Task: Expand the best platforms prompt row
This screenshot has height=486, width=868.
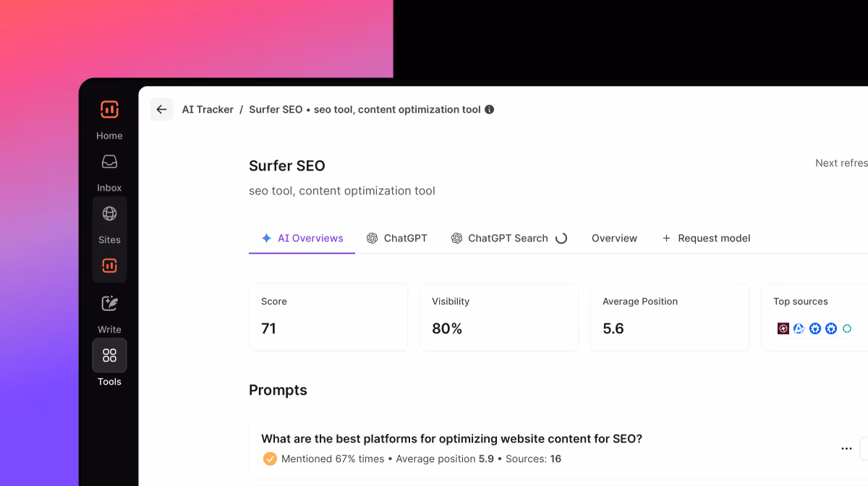Action: click(451, 438)
